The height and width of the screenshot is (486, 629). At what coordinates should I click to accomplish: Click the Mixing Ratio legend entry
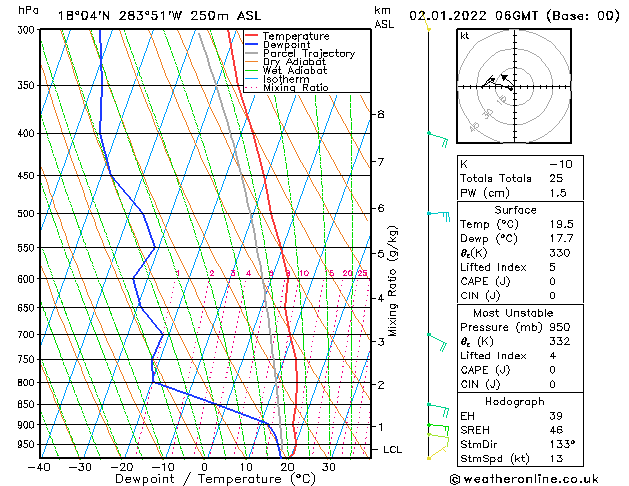(x=286, y=87)
